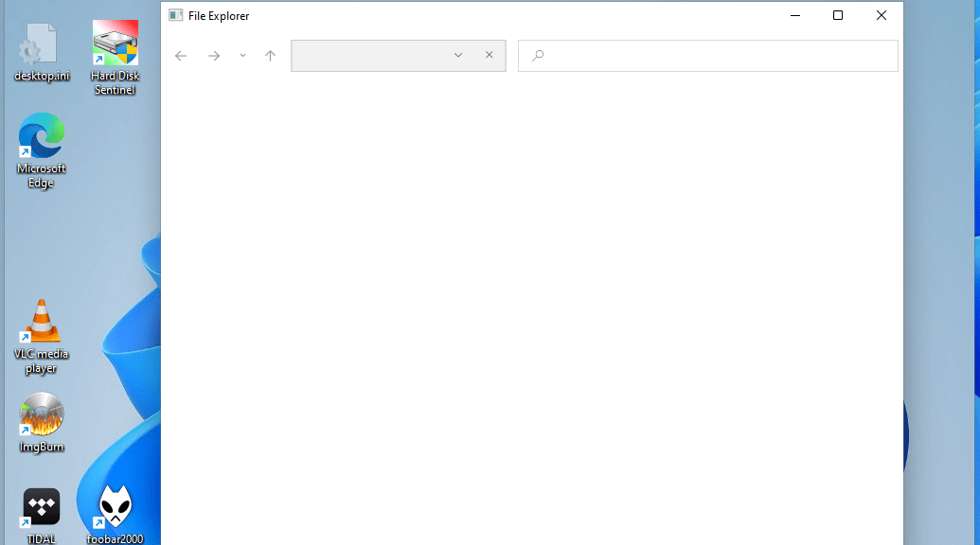Close the File Explorer window
The image size is (980, 545).
[x=882, y=15]
